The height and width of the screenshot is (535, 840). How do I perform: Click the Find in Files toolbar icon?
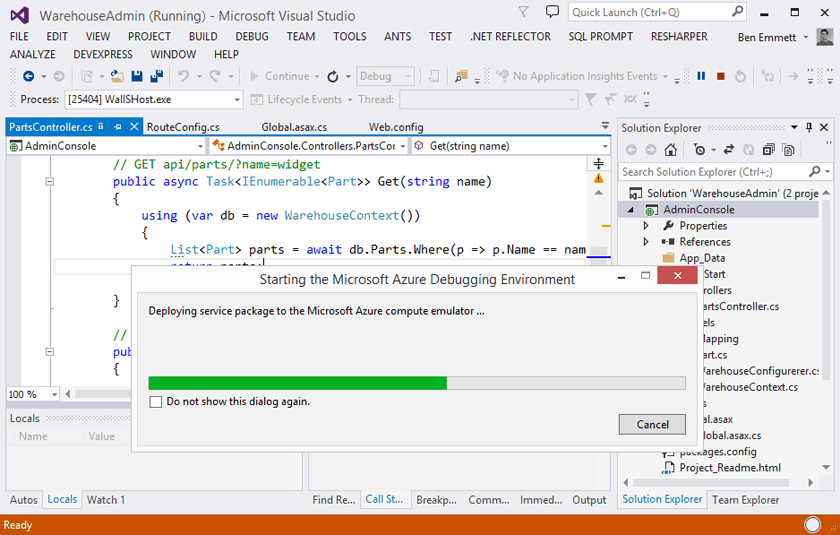tap(461, 77)
